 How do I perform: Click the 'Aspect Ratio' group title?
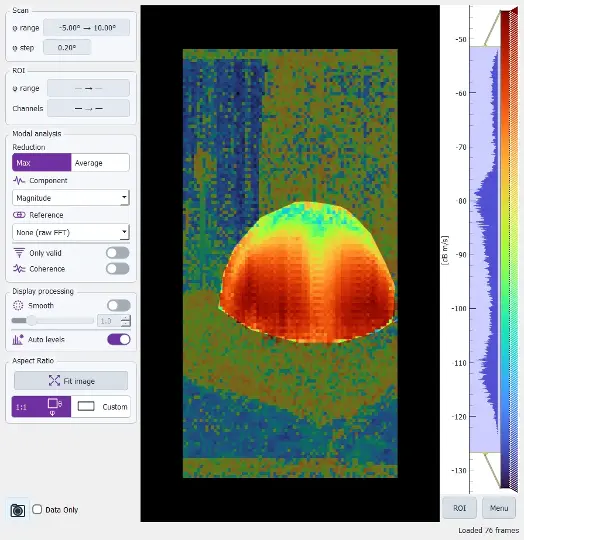[33, 361]
